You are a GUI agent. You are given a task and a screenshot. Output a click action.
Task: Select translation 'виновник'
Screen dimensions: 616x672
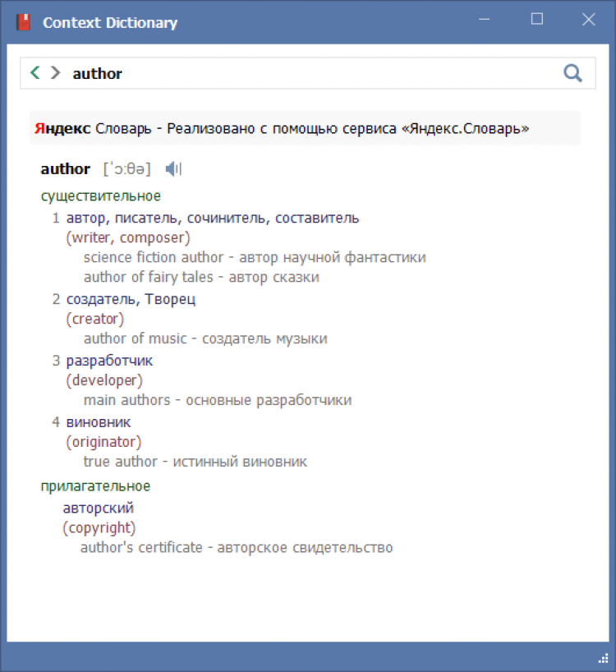98,422
